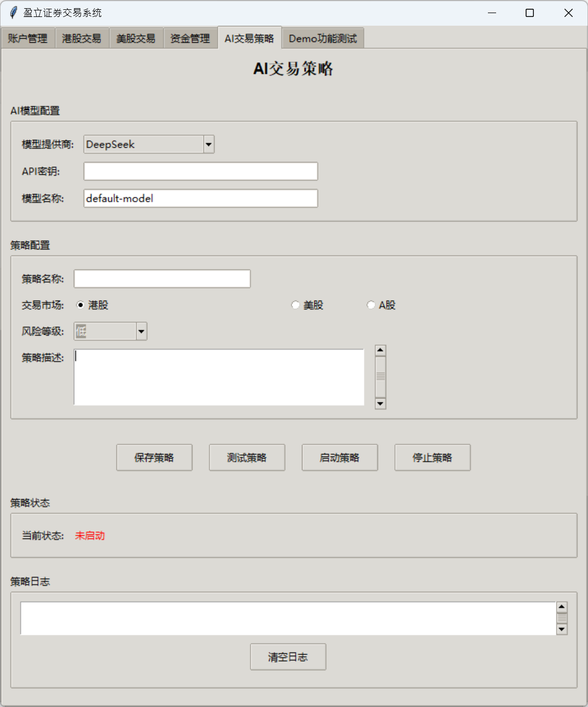Clear logs with the 清空日志 button
Screen dimensions: 588x707
tap(288, 657)
